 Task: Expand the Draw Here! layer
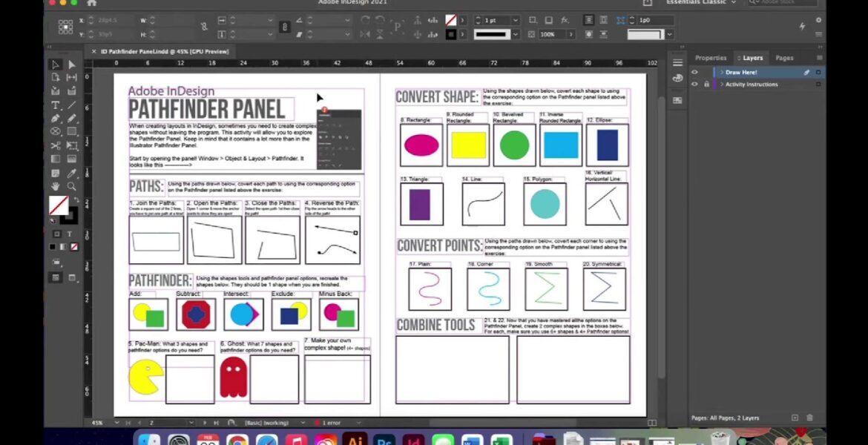721,72
